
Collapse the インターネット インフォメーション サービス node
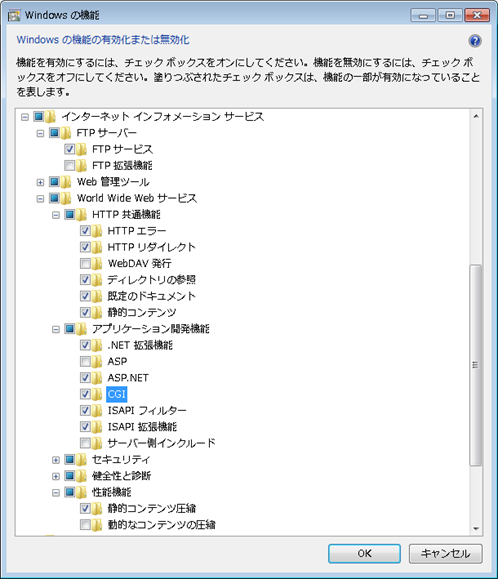pyautogui.click(x=25, y=117)
